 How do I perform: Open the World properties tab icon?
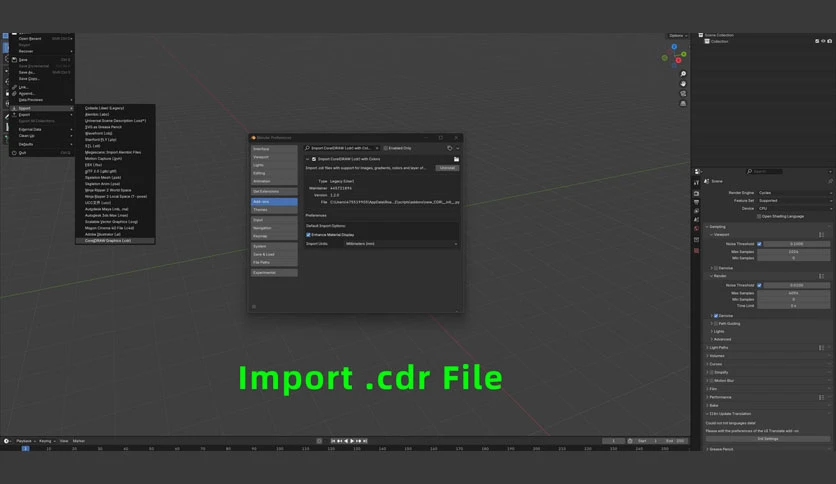[696, 229]
